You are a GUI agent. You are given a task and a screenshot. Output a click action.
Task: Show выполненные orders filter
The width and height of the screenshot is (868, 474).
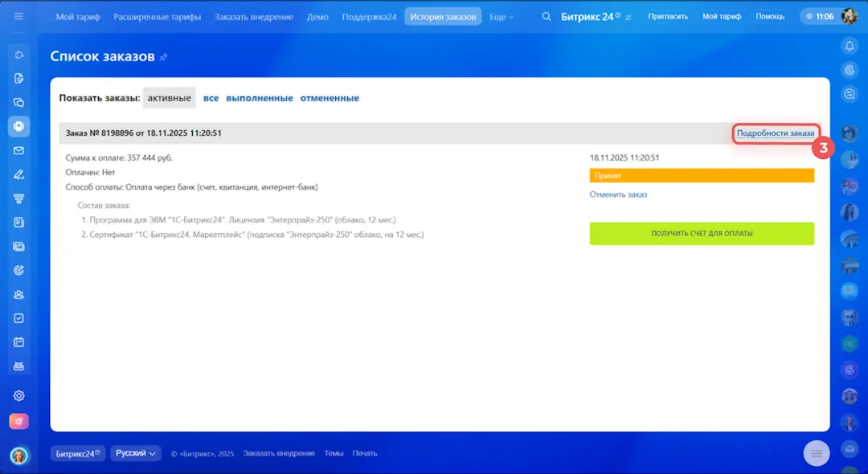[259, 98]
